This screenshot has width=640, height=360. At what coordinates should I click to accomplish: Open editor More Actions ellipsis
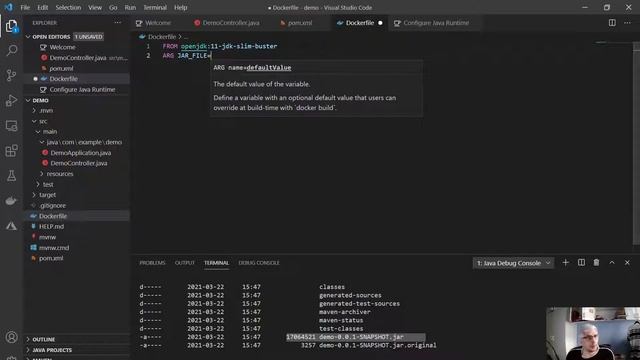point(627,23)
